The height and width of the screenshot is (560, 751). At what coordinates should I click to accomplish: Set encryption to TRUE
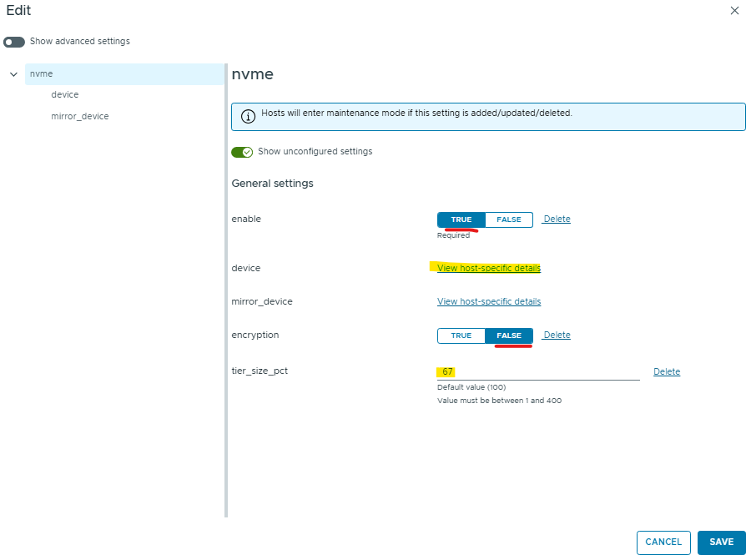coord(461,335)
